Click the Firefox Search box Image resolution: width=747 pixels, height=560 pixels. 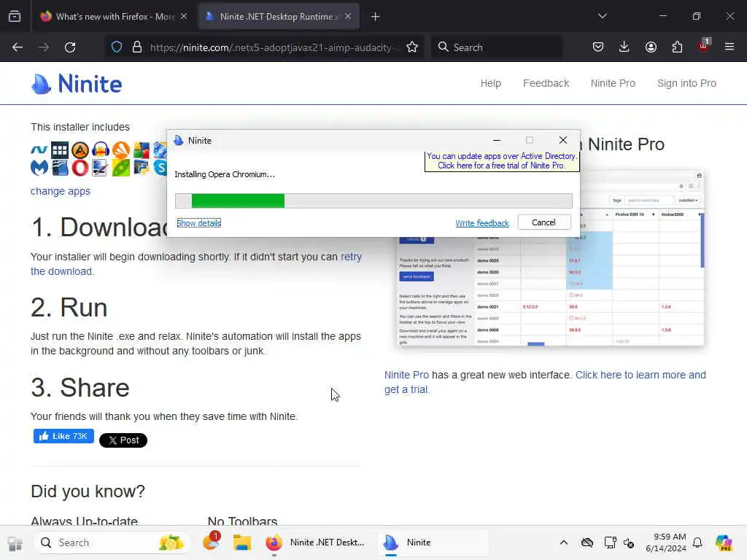[497, 47]
